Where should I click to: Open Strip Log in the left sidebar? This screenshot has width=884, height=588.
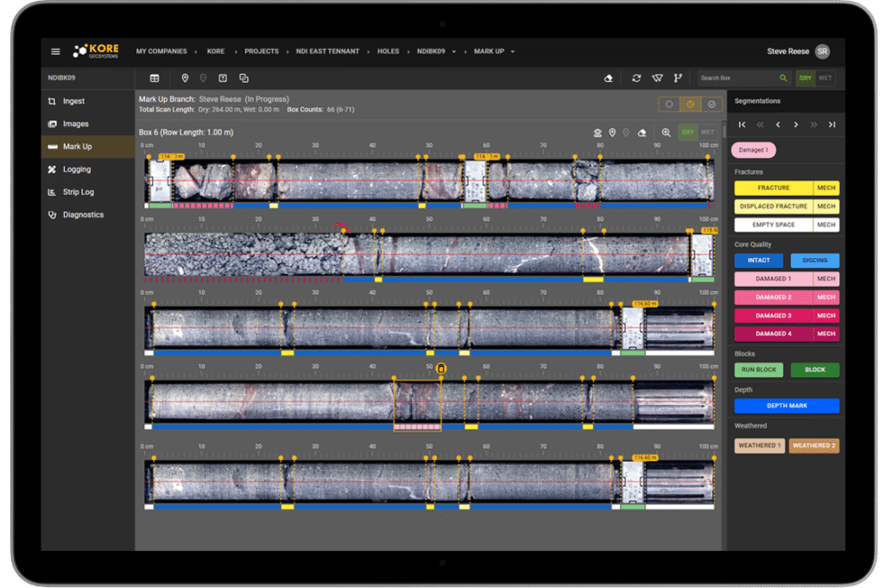point(78,192)
